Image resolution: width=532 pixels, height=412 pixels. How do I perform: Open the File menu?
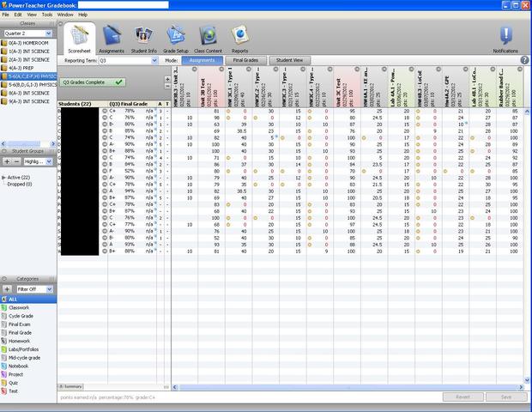coord(5,15)
